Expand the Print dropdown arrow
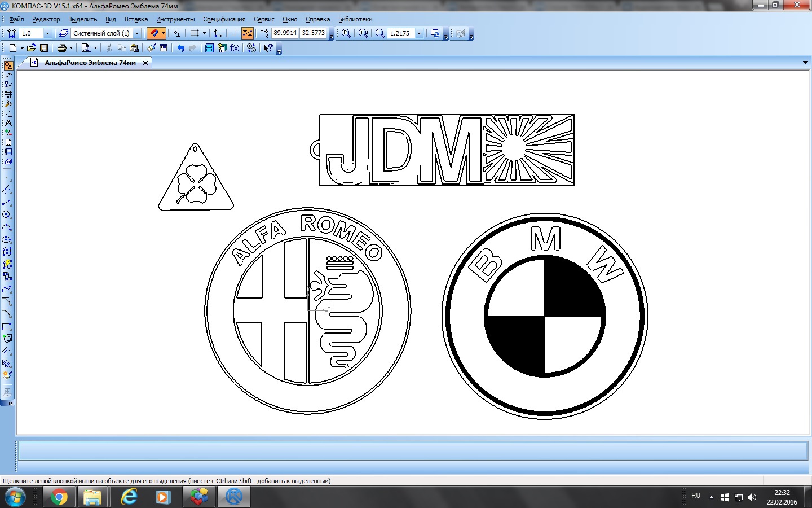 click(71, 48)
